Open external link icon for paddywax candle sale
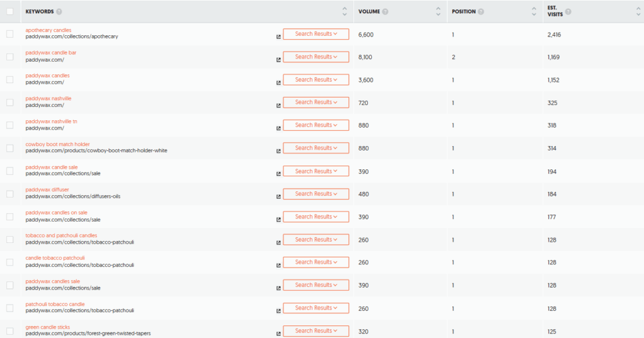Image resolution: width=644 pixels, height=338 pixels. click(x=279, y=174)
